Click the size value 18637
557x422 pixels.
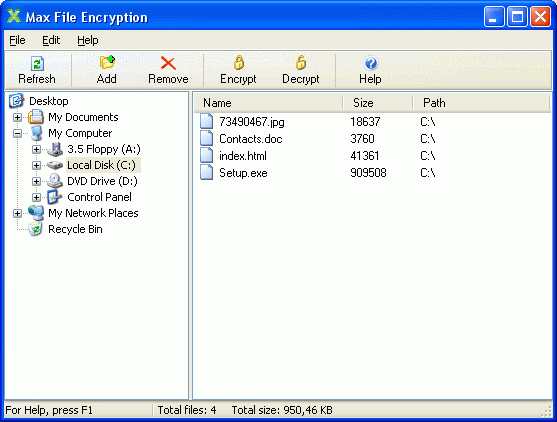[x=365, y=122]
